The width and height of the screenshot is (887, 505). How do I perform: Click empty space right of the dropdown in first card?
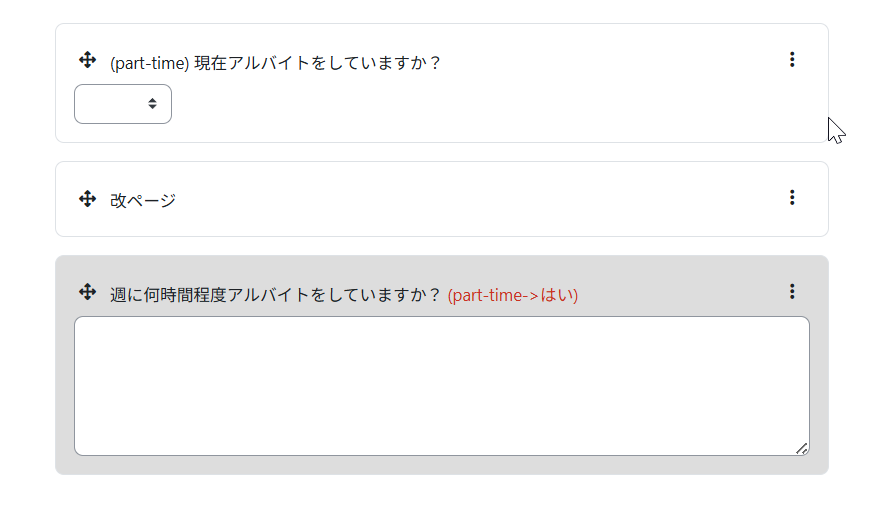[481, 105]
